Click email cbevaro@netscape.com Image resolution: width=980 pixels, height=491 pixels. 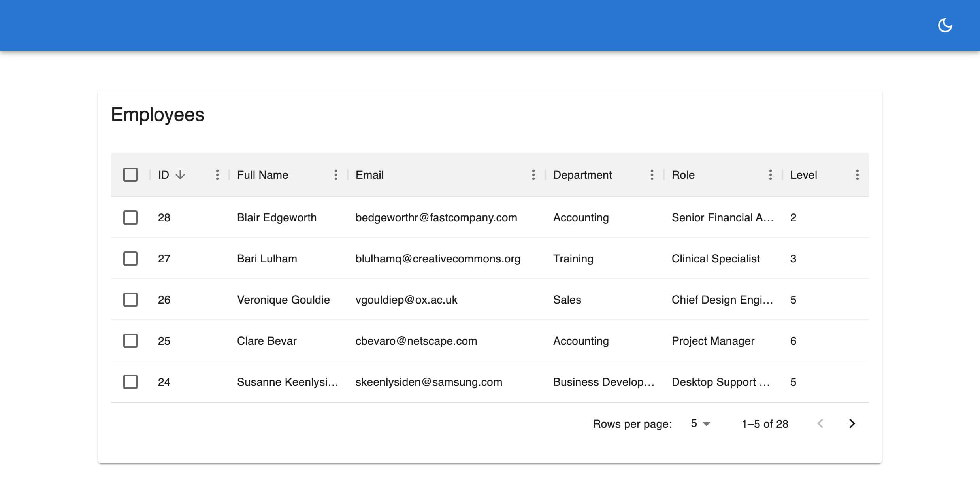416,341
